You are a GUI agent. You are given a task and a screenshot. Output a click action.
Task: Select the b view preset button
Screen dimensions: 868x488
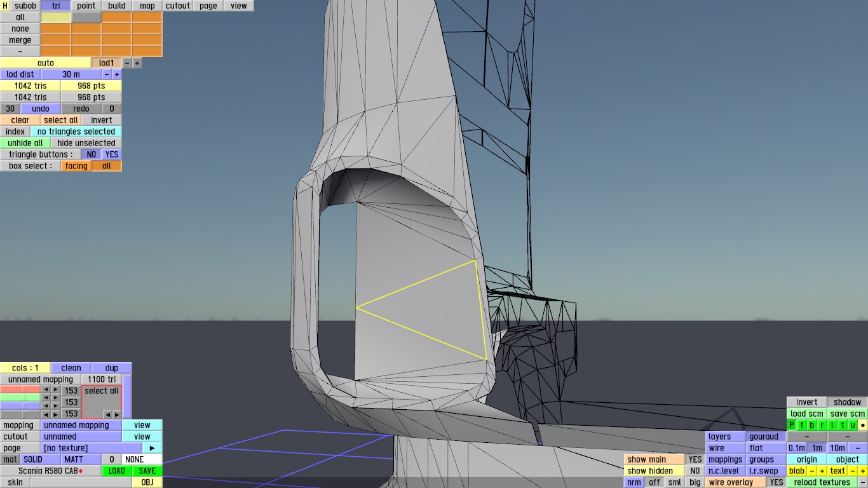point(812,425)
